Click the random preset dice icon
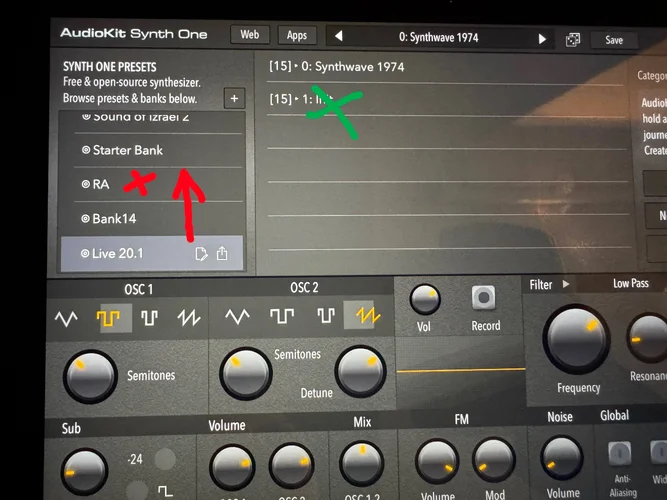The height and width of the screenshot is (500, 667). click(573, 40)
